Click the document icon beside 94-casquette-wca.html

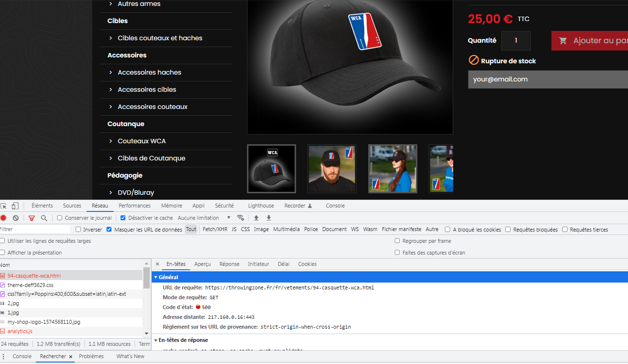(x=2, y=276)
